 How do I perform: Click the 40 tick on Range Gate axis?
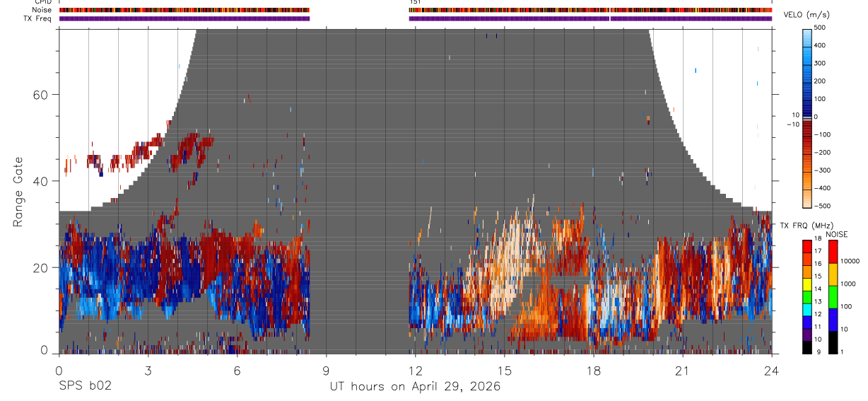40,181
